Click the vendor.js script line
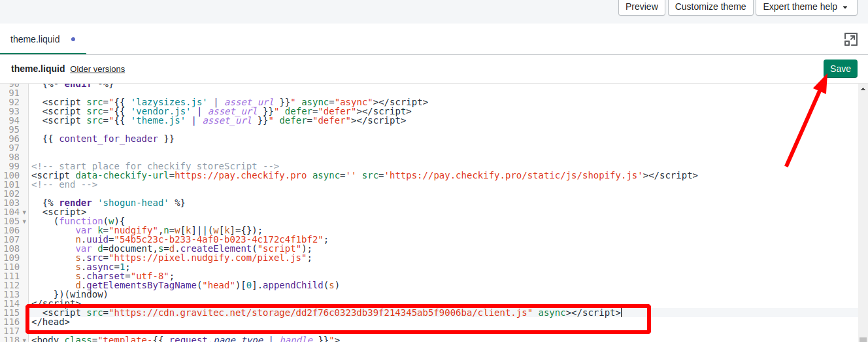This screenshot has height=342, width=868. point(227,111)
